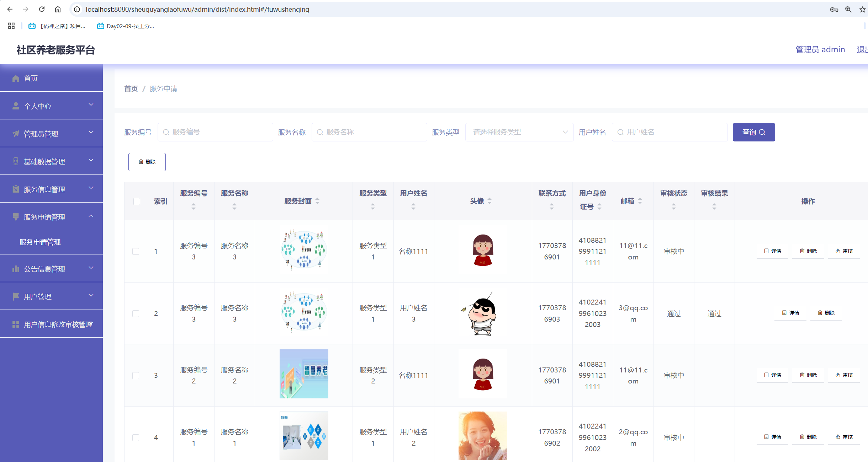
Task: Click the 查询 search button
Action: click(x=754, y=132)
